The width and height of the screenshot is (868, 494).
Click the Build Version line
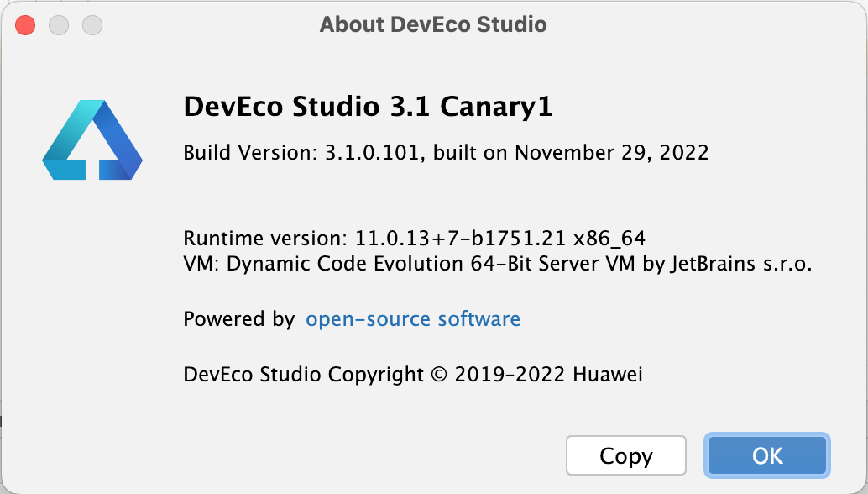[x=446, y=153]
